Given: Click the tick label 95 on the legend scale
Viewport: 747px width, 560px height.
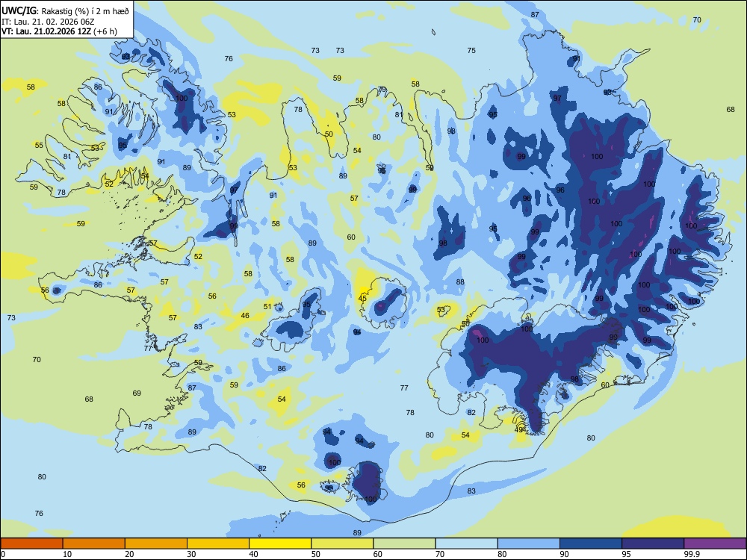Looking at the screenshot, I should coord(626,554).
